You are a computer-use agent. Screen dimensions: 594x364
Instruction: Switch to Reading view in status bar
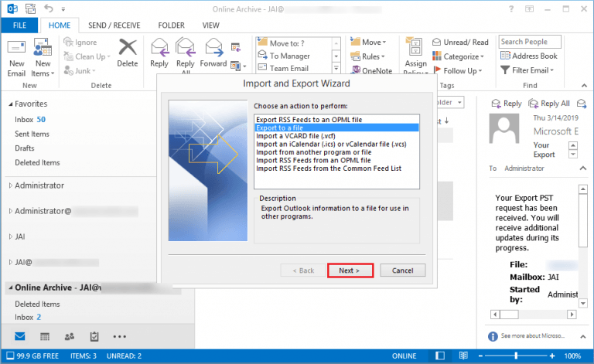click(x=463, y=355)
